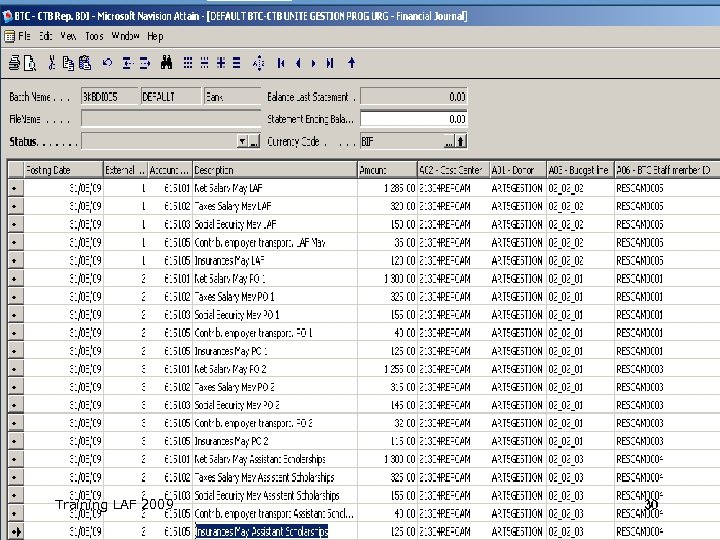Viewport: 720px width, 540px height.
Task: Click the Posting Date column header
Action: [63, 170]
